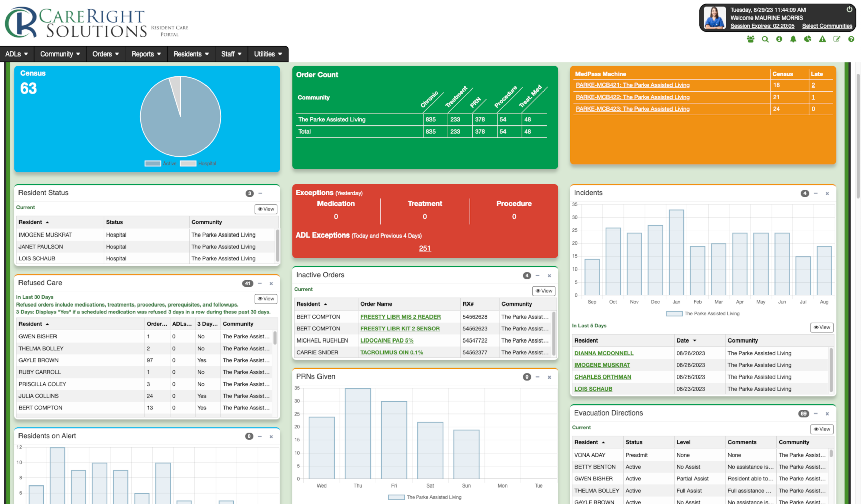Click the green group users icon

point(750,39)
